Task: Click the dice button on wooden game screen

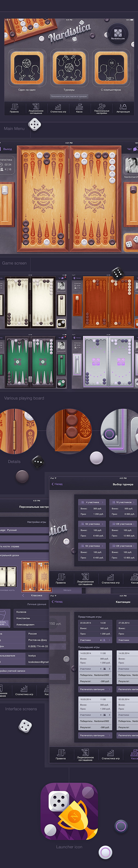Action: (131, 243)
